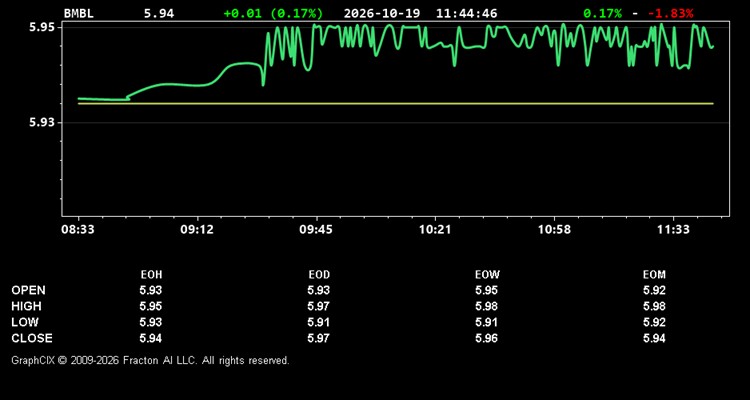Click the 08:33 time axis label
750x400 pixels.
coord(78,229)
